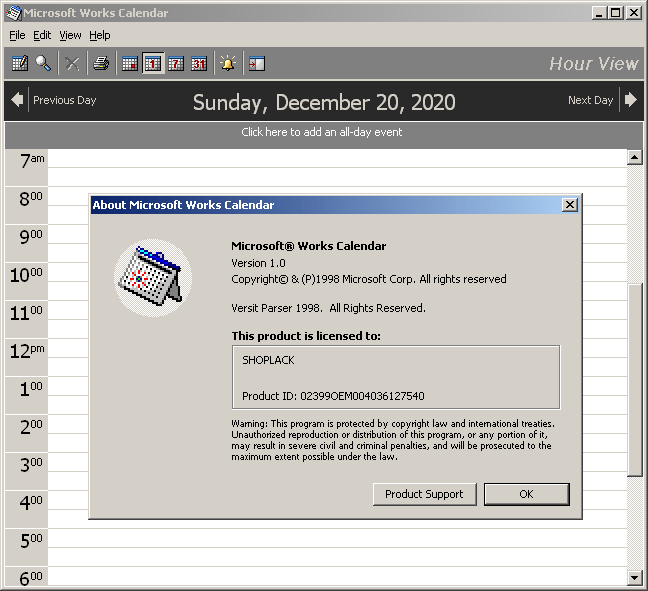Select the Month view toolbar icon
The height and width of the screenshot is (591, 648).
coord(199,63)
